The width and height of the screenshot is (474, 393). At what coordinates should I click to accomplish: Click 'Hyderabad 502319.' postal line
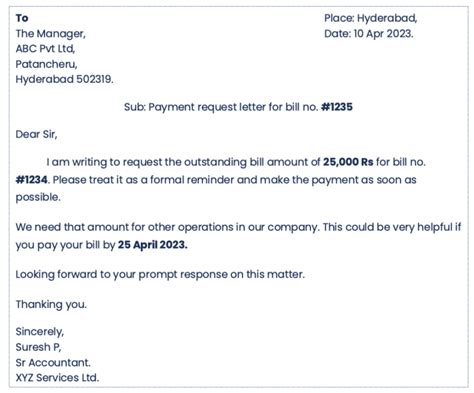[x=65, y=79]
